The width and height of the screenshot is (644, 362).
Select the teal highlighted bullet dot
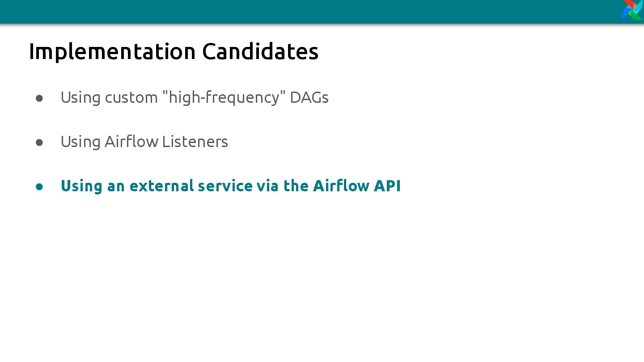tap(39, 186)
